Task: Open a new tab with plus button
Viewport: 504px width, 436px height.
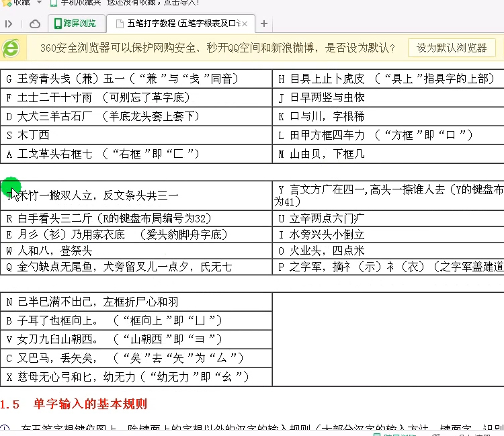Action: click(264, 24)
